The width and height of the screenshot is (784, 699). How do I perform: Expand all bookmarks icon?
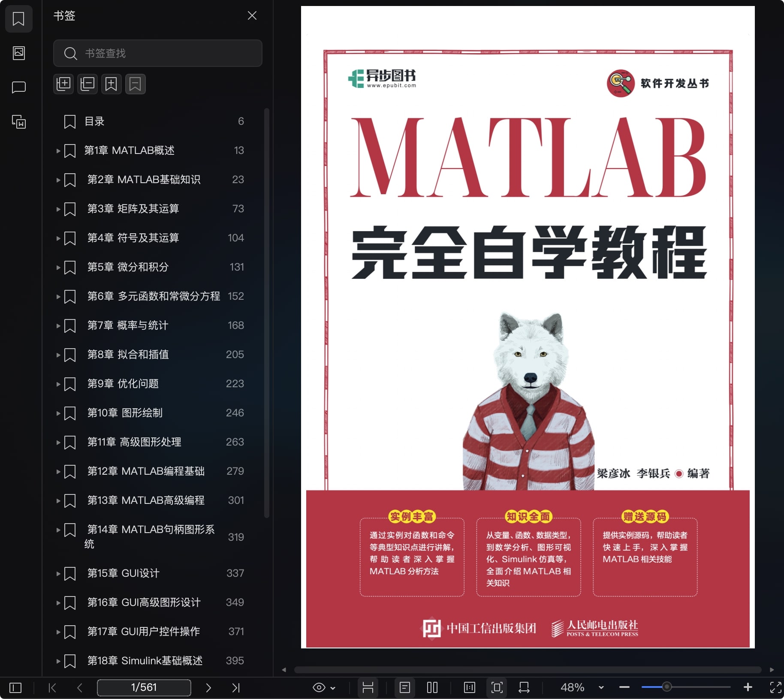pyautogui.click(x=63, y=84)
